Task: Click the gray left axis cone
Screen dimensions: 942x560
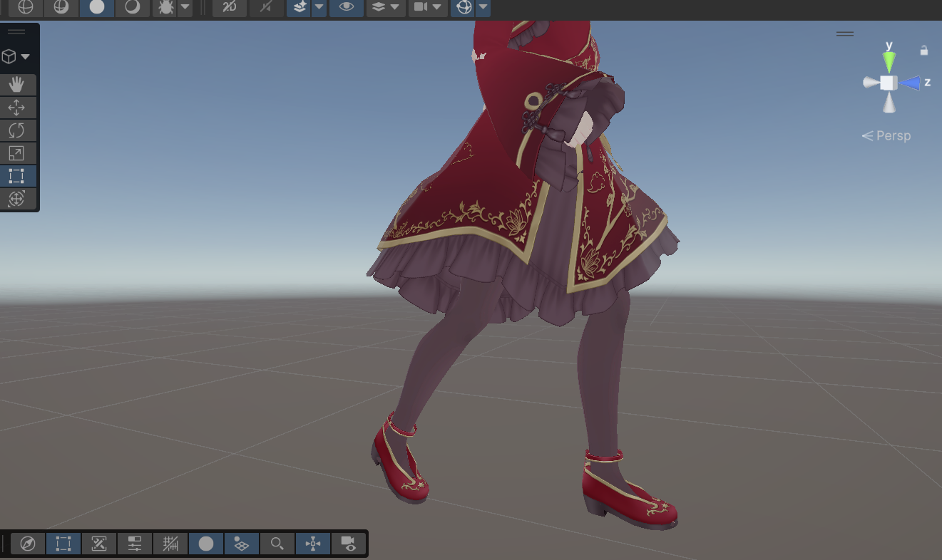Action: click(x=871, y=83)
